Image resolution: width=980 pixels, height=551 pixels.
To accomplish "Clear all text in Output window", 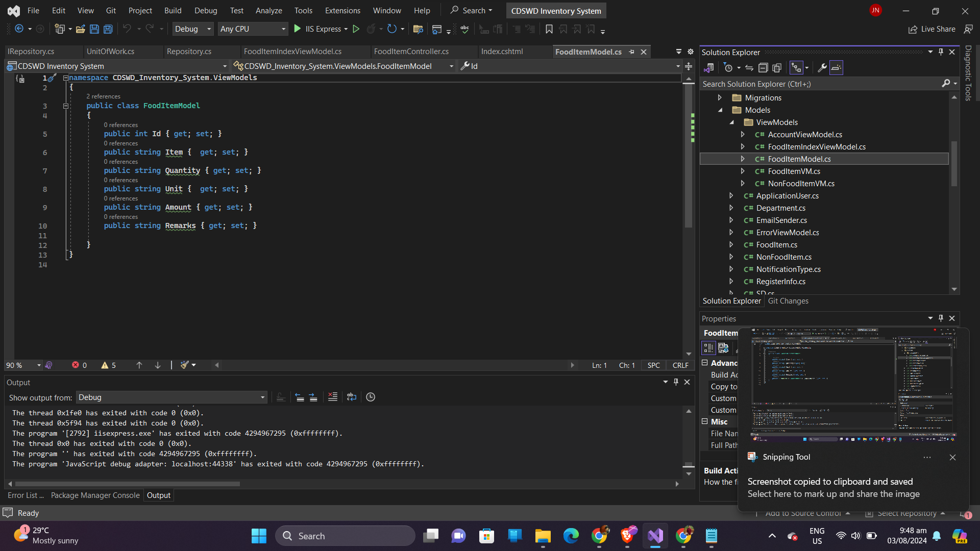I will tap(332, 397).
